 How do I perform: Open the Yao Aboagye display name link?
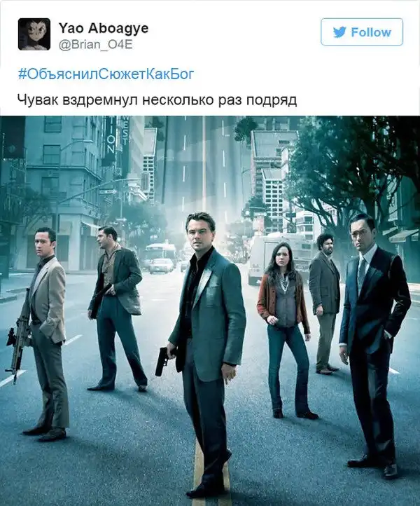[104, 28]
